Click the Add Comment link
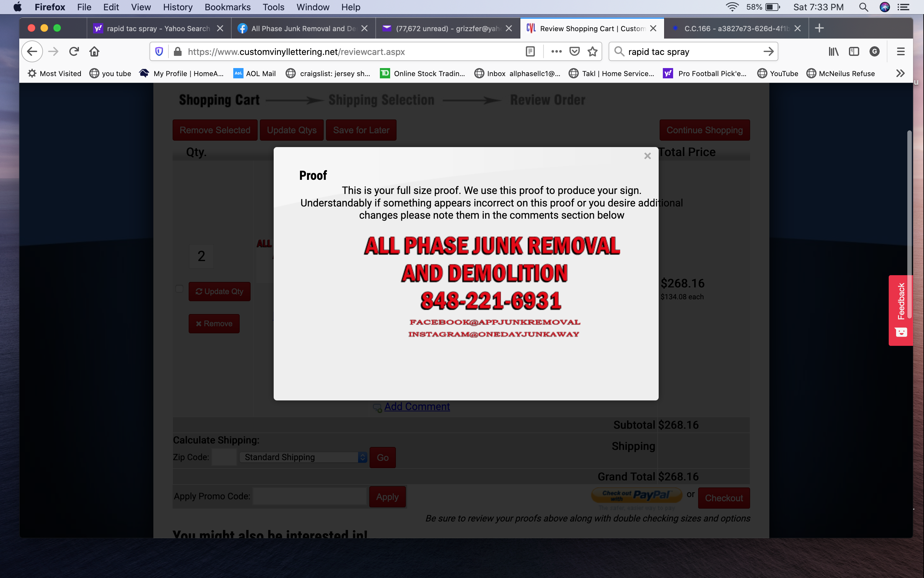Screen dimensions: 924x578 [x=416, y=406]
